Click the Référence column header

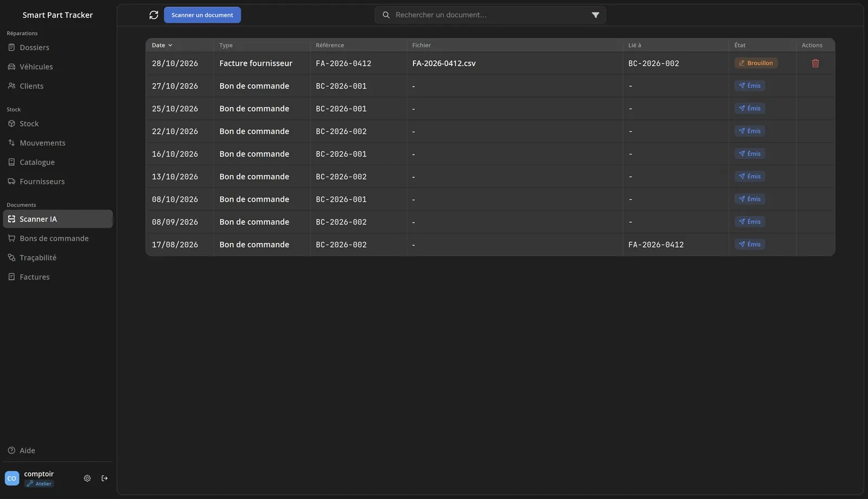[330, 46]
